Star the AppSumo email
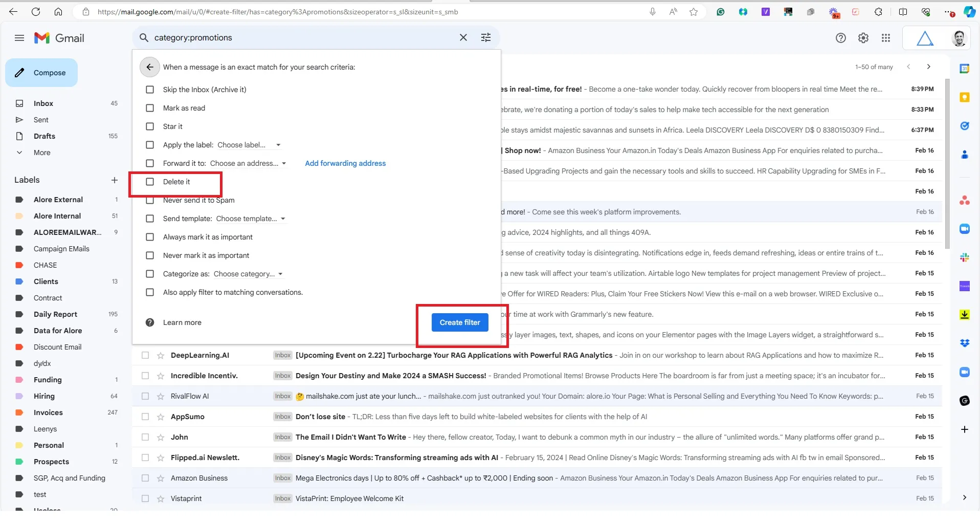 [161, 417]
